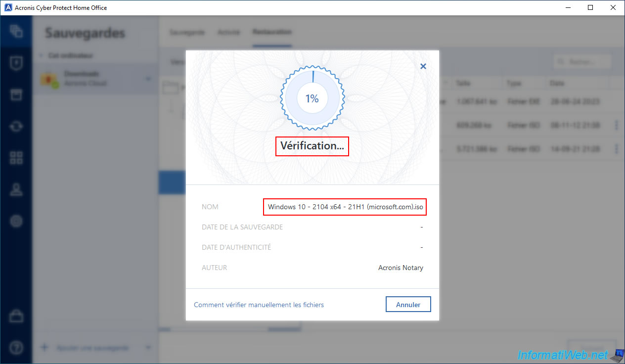Maximize the Acronis window
Screen dimensions: 625x364
590,7
